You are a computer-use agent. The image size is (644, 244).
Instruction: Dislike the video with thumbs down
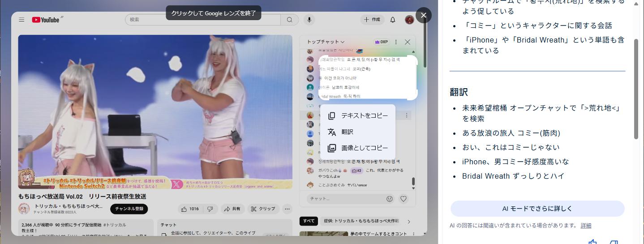pyautogui.click(x=210, y=209)
